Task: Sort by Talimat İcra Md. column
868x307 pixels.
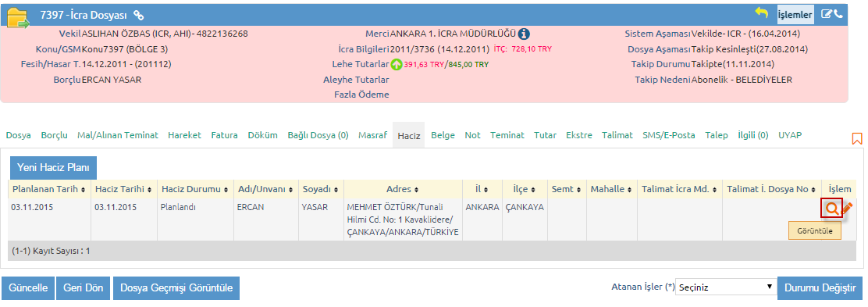Action: (x=679, y=190)
